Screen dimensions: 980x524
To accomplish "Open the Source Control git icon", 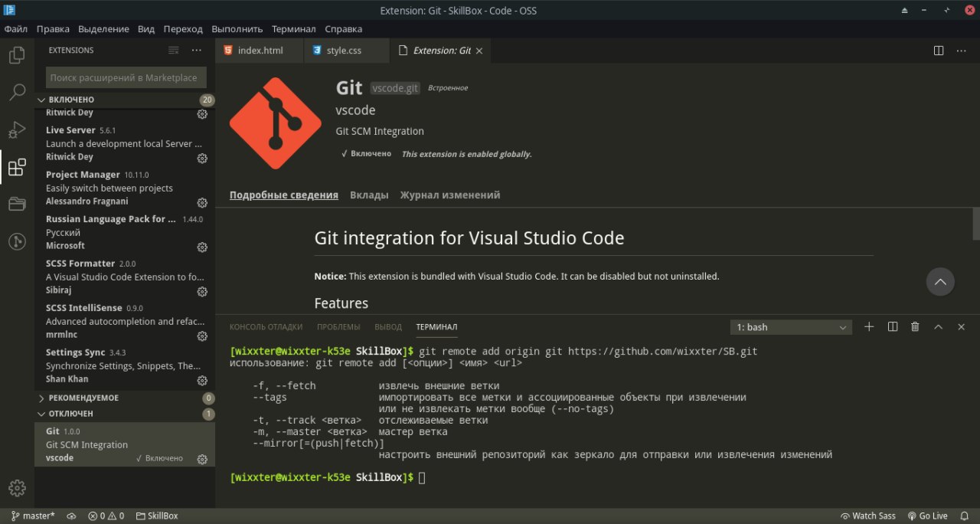I will click(x=17, y=241).
